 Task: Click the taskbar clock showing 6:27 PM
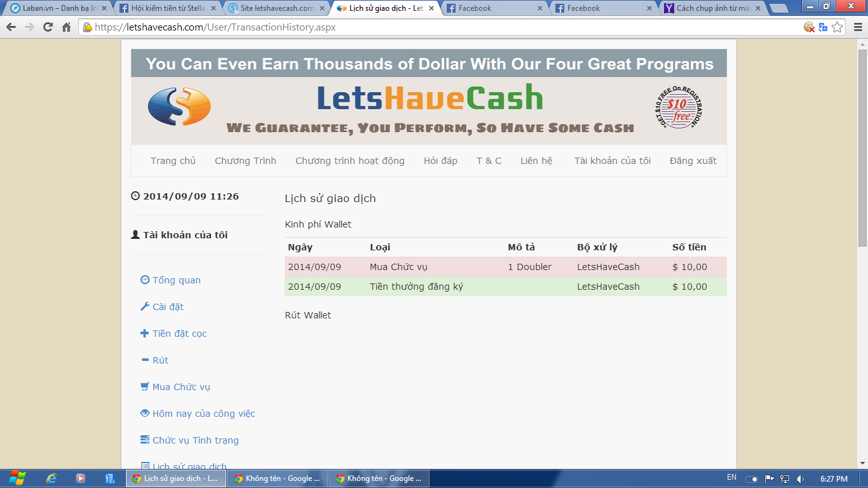834,478
